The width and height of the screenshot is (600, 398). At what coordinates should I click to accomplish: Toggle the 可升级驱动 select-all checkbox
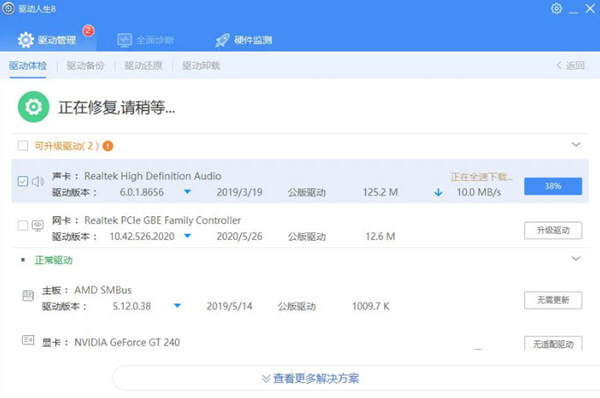click(23, 146)
